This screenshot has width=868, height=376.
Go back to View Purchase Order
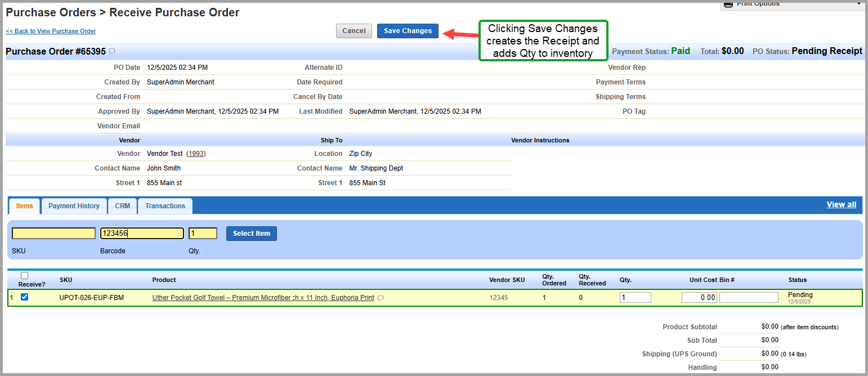pos(51,32)
